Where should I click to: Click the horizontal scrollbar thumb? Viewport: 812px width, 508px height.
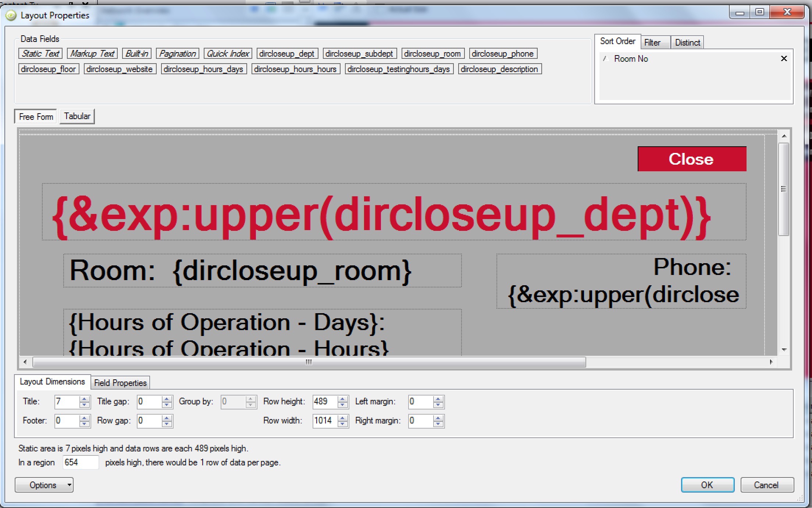(309, 362)
